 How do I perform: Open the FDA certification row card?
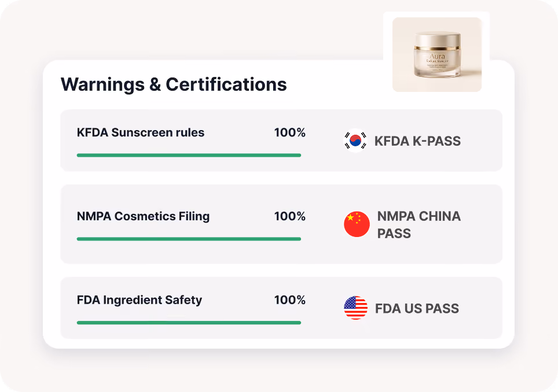coord(281,308)
